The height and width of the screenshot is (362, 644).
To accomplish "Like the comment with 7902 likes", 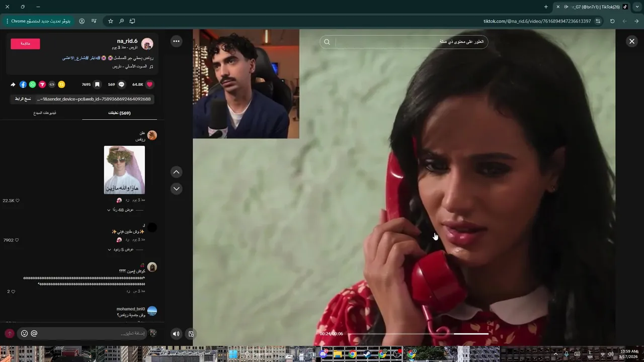I will pos(17,240).
